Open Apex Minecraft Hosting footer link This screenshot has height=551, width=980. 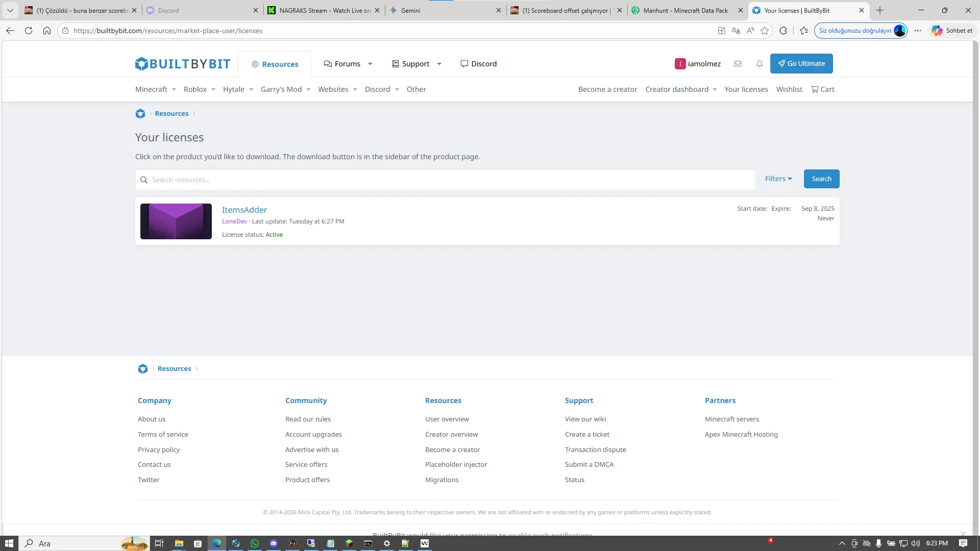click(741, 434)
